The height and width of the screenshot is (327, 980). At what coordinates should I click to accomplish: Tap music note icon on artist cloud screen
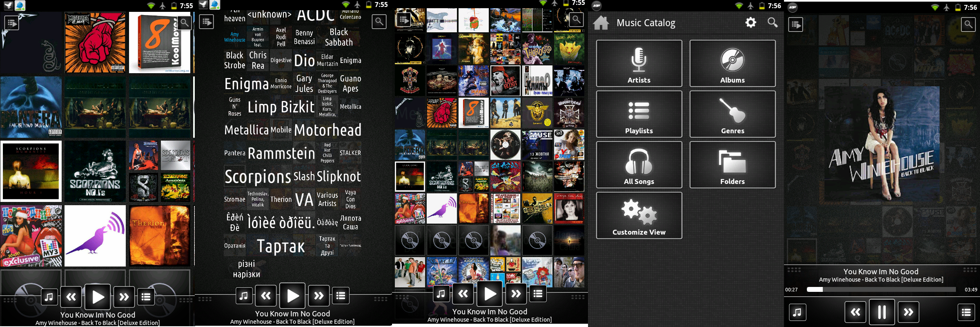pyautogui.click(x=244, y=296)
